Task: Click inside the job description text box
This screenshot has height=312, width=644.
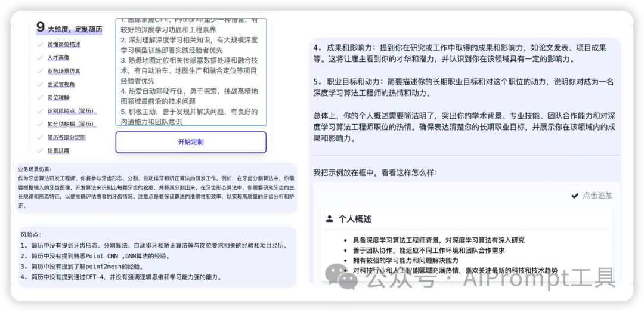Action: (191, 72)
